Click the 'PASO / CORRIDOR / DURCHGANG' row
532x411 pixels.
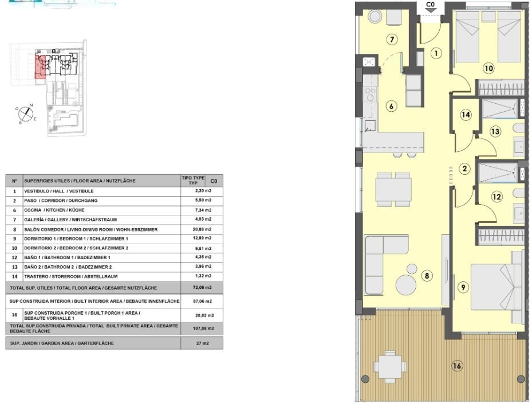114,201
